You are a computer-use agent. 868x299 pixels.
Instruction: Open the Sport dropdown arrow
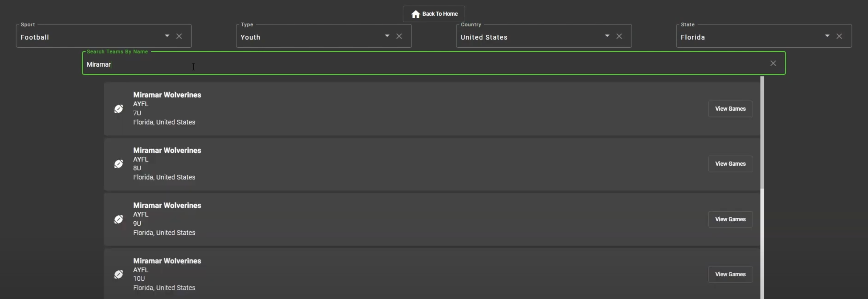click(167, 36)
